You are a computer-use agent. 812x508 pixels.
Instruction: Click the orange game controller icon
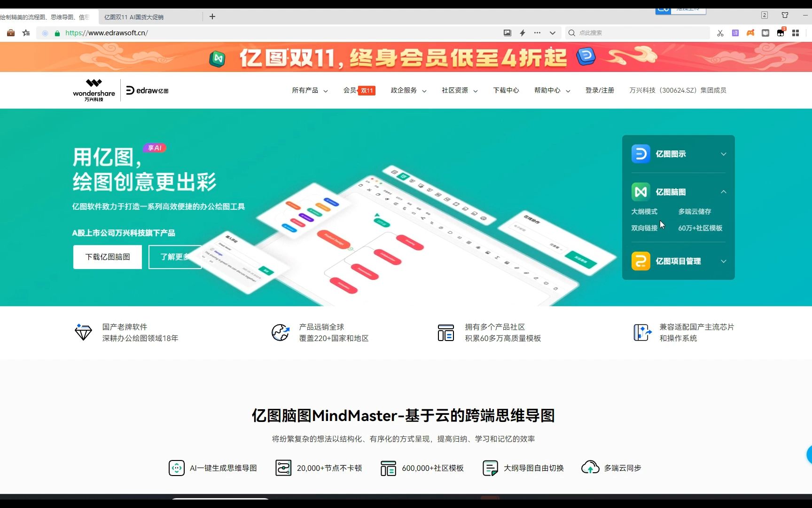click(750, 33)
